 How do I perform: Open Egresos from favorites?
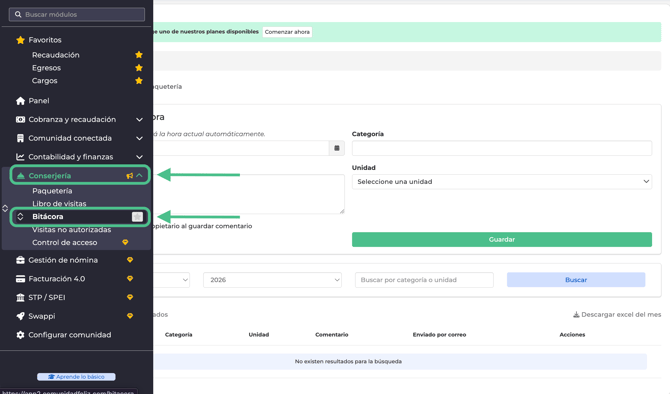(46, 68)
